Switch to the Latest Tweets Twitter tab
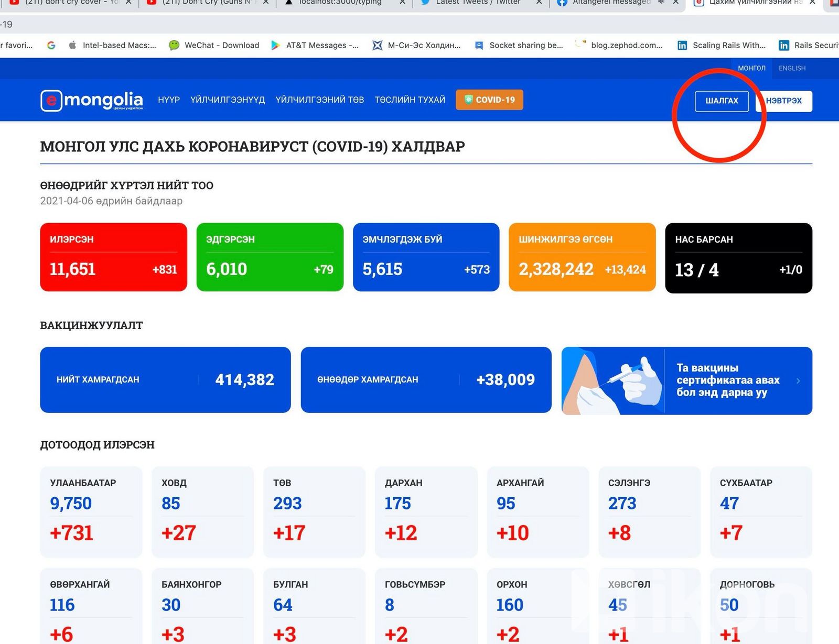This screenshot has width=839, height=644. click(477, 3)
